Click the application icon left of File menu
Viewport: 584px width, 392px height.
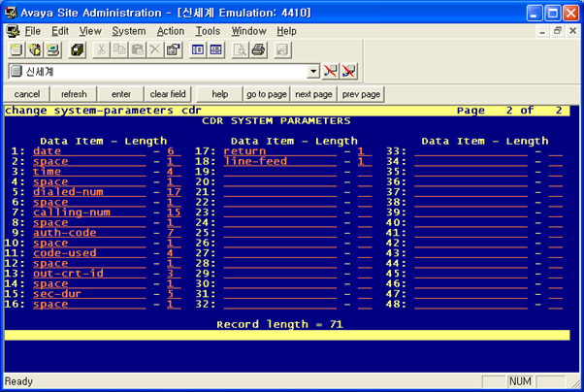pos(13,31)
